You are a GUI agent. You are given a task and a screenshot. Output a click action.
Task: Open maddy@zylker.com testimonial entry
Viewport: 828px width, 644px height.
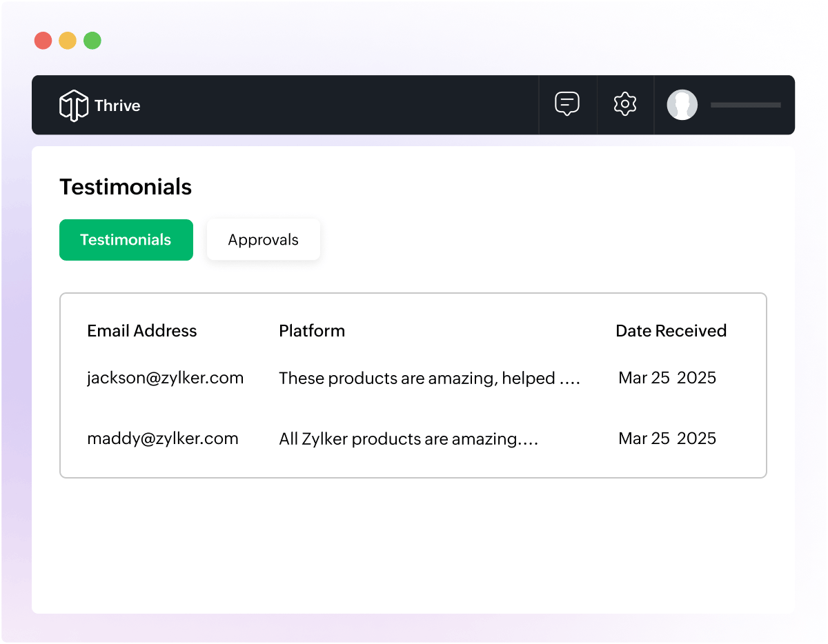coord(162,439)
